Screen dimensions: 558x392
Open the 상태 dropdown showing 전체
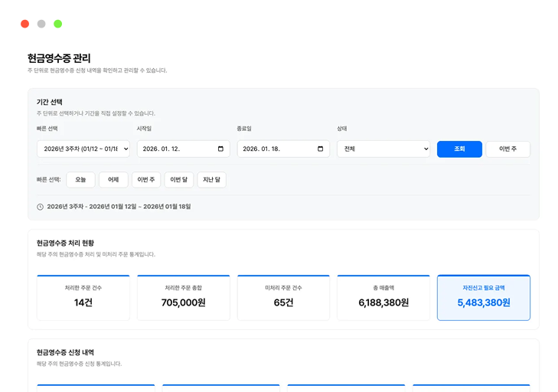(x=383, y=149)
